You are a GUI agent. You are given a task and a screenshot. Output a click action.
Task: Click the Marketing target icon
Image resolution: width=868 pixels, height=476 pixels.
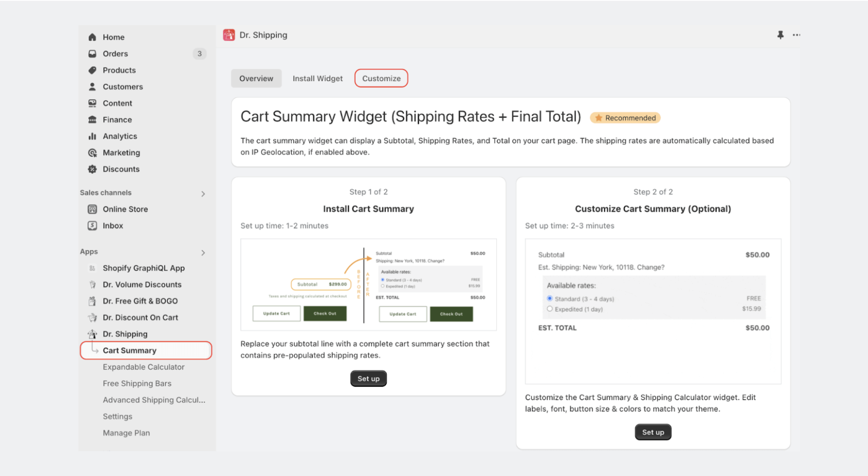pyautogui.click(x=92, y=153)
